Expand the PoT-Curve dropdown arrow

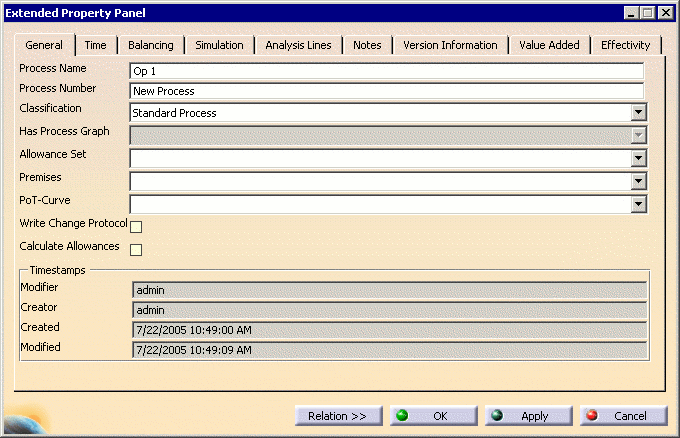(638, 204)
